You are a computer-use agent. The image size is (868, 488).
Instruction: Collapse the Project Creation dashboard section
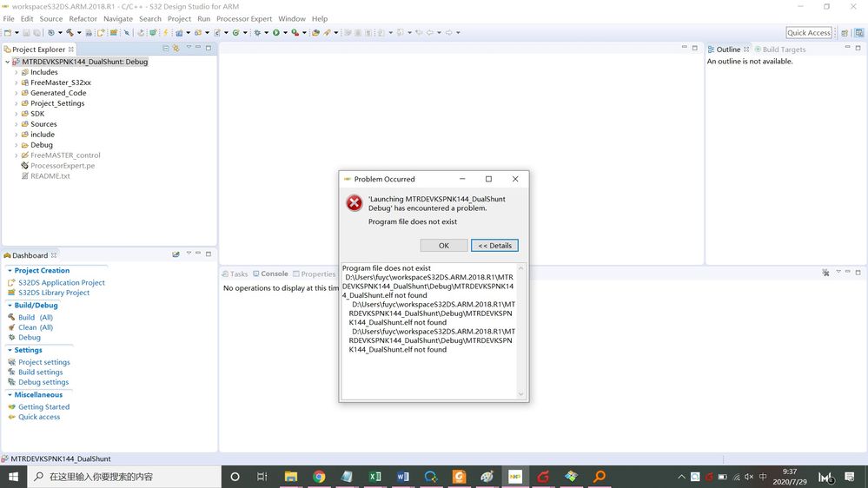click(x=10, y=271)
